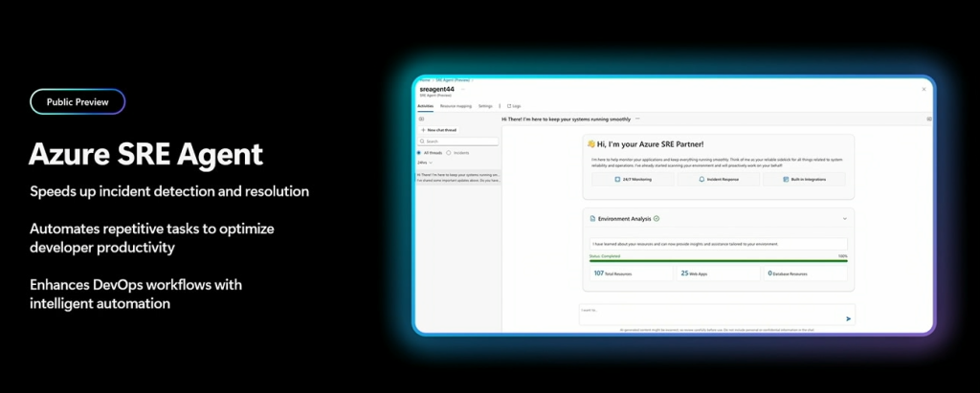Click 'Hi, I'm your Azure SRE Partner!' heading
Screen dimensions: 980x393
[650, 144]
